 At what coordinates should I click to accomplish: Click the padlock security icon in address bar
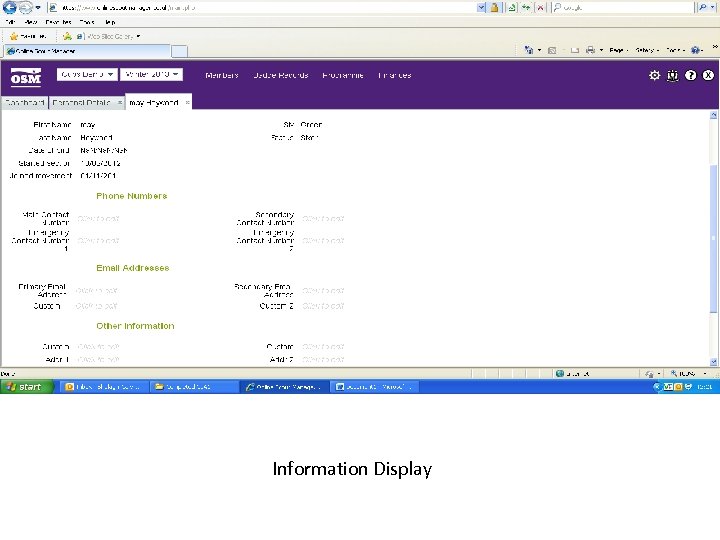coord(494,7)
